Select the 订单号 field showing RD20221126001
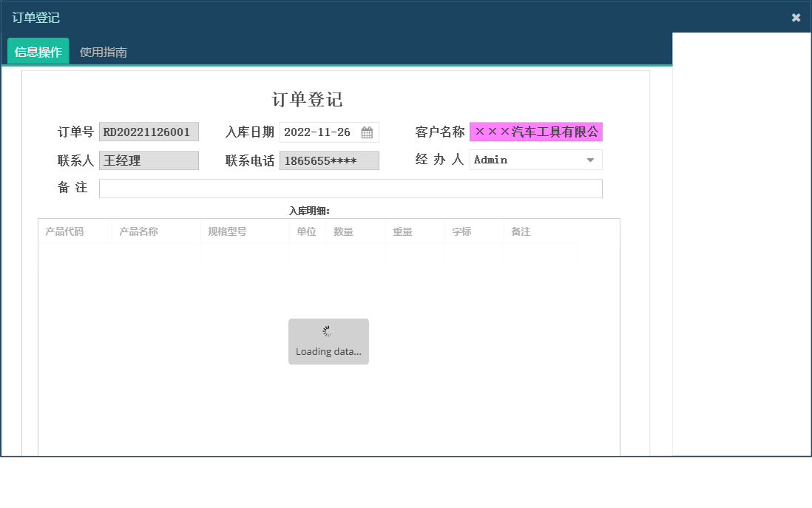 click(x=149, y=132)
